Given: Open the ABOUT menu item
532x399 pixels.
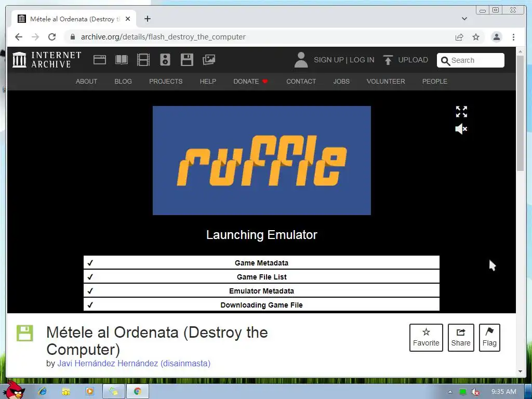Looking at the screenshot, I should pos(87,82).
